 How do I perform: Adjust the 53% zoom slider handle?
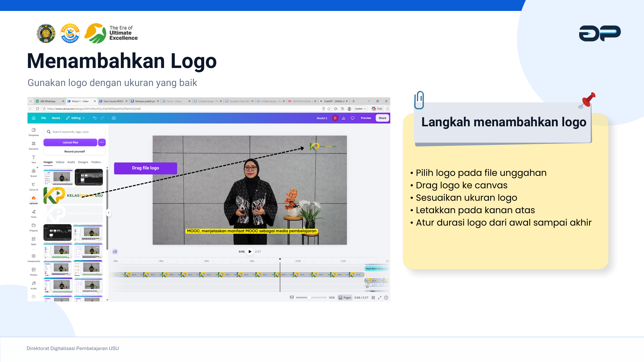[x=309, y=297]
